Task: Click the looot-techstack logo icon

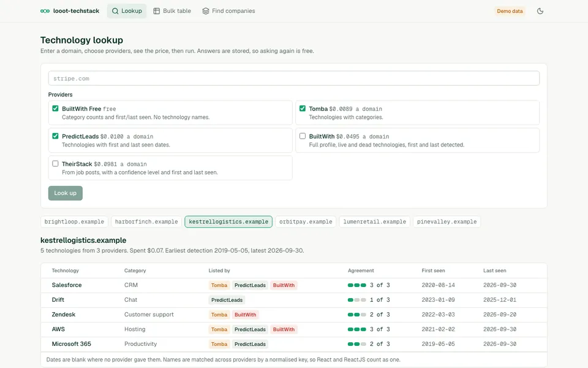Action: tap(45, 11)
